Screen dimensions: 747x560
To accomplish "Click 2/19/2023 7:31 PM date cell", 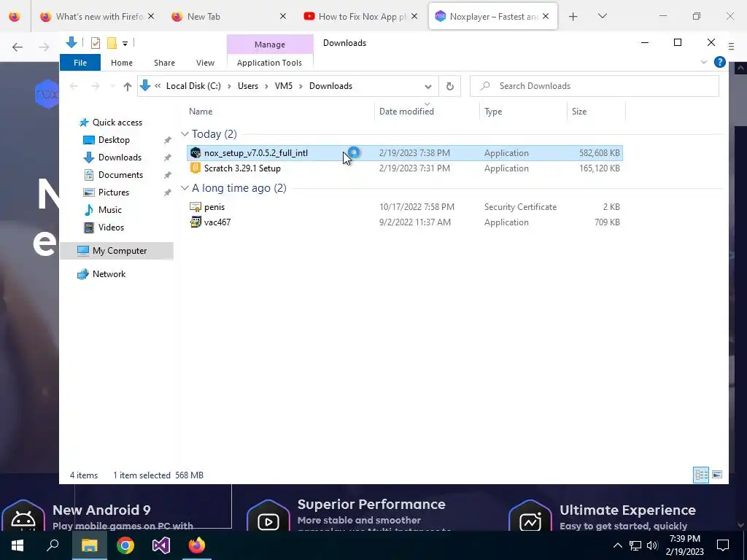I will tap(414, 168).
